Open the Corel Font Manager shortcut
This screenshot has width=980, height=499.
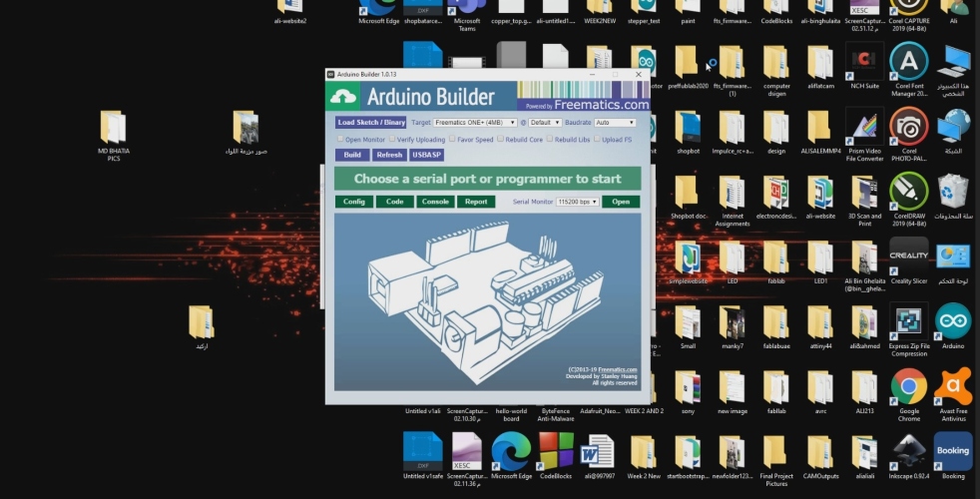point(909,61)
